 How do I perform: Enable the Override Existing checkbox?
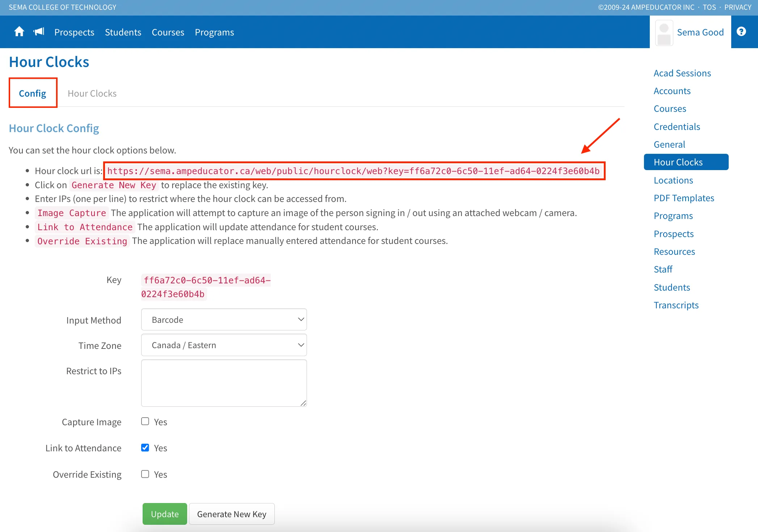click(x=145, y=474)
